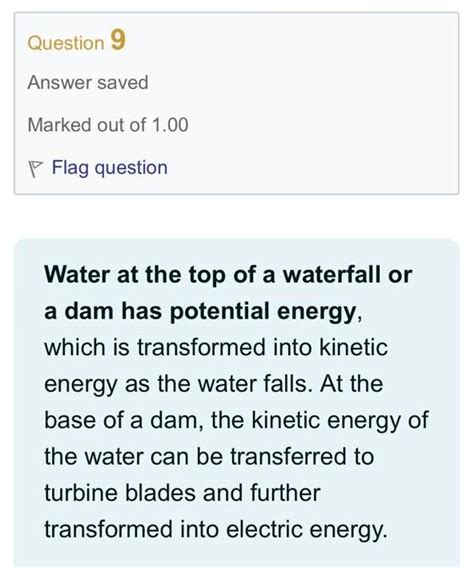
Task: Select the Question heading label
Action: point(66,43)
